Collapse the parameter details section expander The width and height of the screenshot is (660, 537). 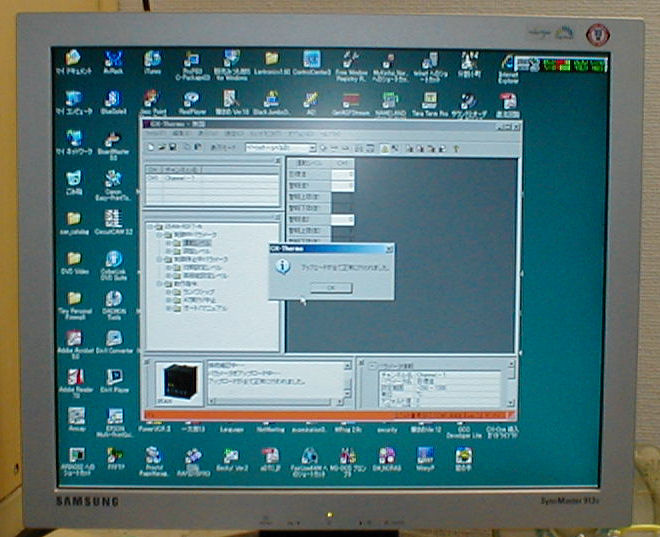(x=373, y=365)
